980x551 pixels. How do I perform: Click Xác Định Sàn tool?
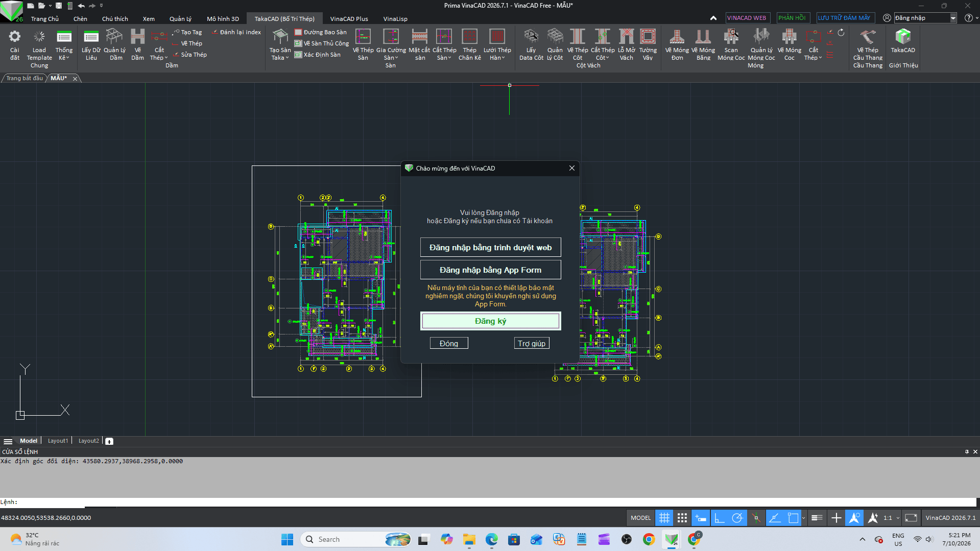318,55
